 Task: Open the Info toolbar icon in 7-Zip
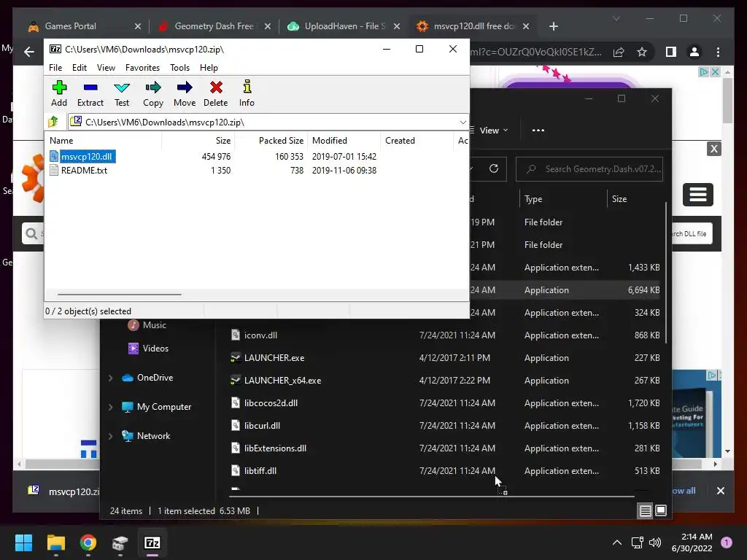click(247, 94)
